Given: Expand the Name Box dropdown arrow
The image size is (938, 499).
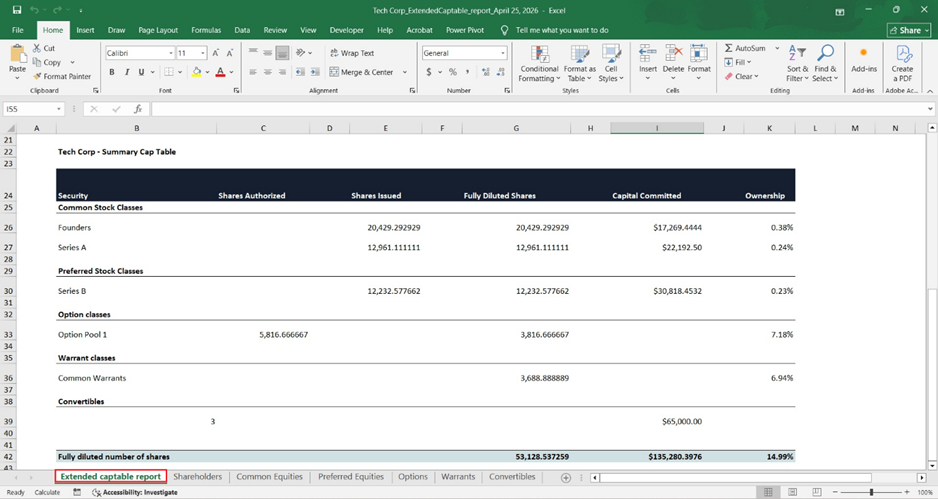Looking at the screenshot, I should pos(59,109).
